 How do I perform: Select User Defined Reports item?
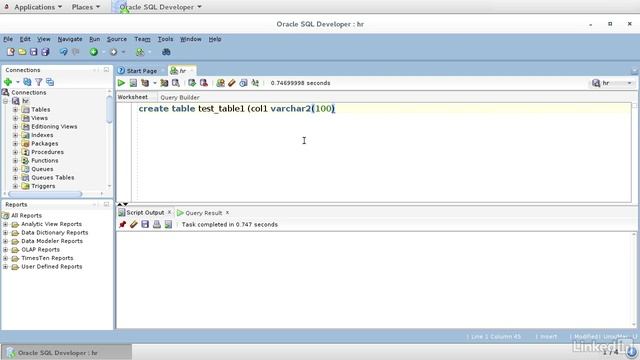[51, 267]
